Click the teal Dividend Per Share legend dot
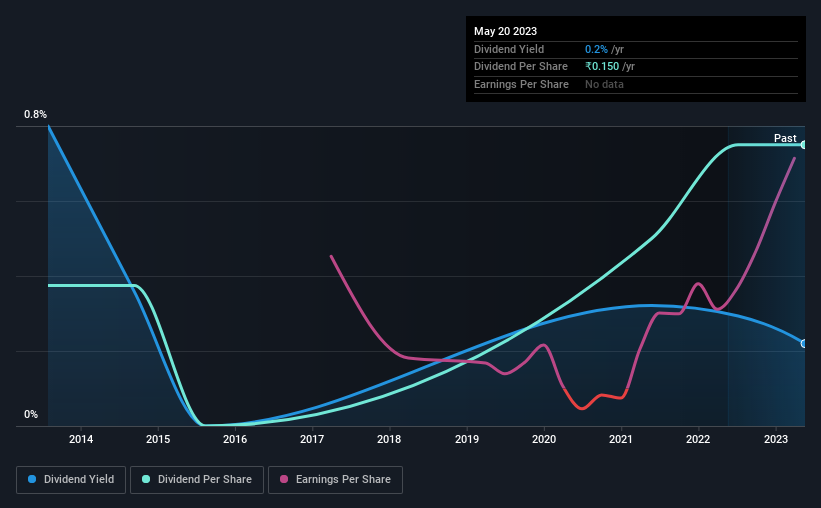The image size is (821, 508). (x=146, y=479)
